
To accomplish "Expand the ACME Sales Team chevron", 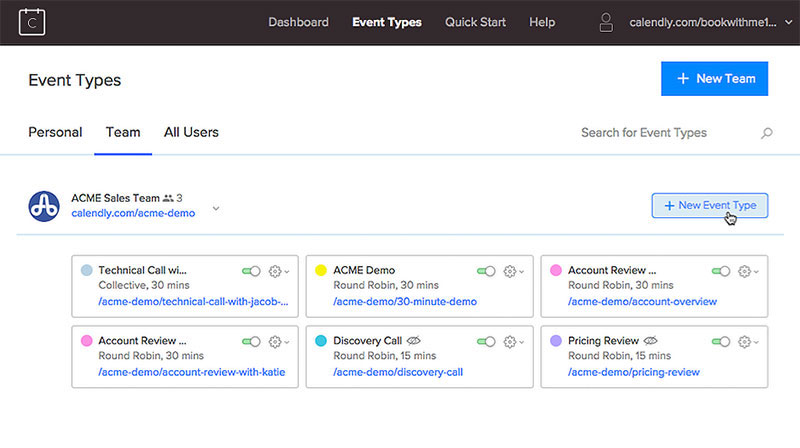I will pyautogui.click(x=216, y=209).
